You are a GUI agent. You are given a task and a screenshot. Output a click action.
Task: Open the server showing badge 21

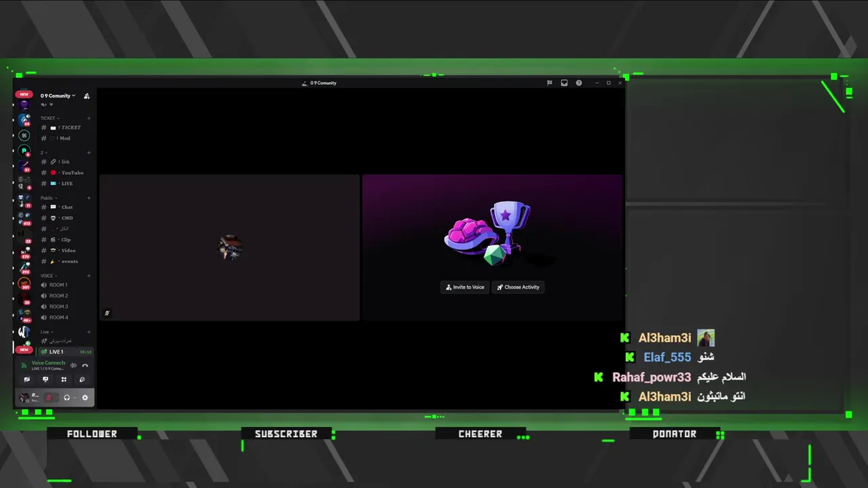coord(24,166)
